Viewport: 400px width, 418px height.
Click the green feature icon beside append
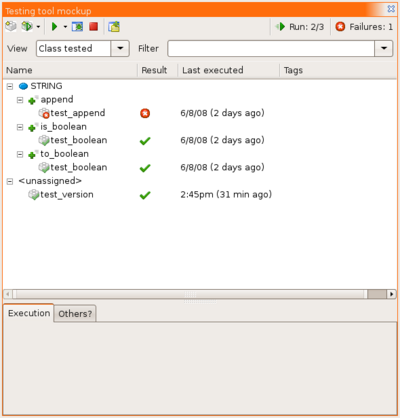pos(32,100)
